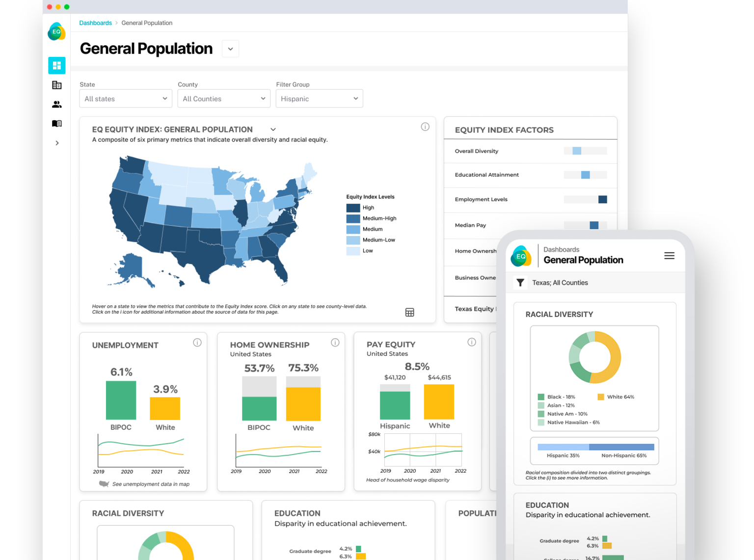
Task: Click the EQ logo in the sidebar
Action: [56, 31]
